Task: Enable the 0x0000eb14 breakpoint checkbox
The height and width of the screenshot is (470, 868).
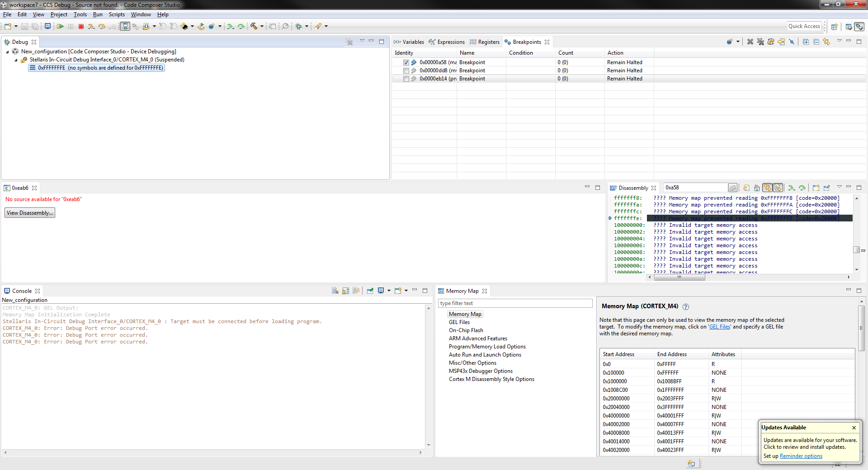Action: pos(406,79)
